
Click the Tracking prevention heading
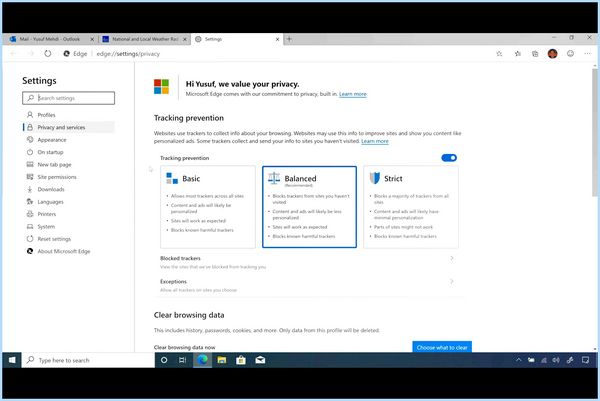pos(189,118)
